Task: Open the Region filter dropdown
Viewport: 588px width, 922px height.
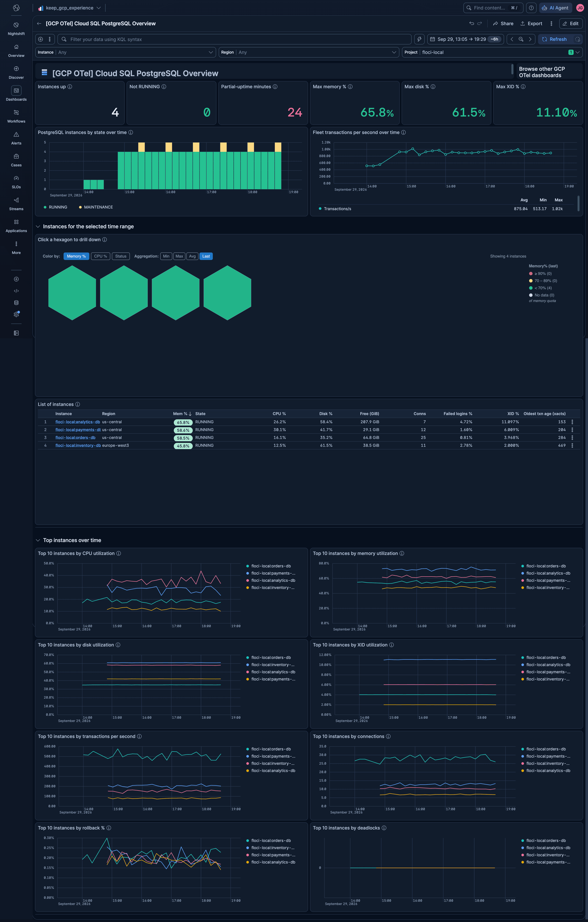Action: tap(309, 52)
